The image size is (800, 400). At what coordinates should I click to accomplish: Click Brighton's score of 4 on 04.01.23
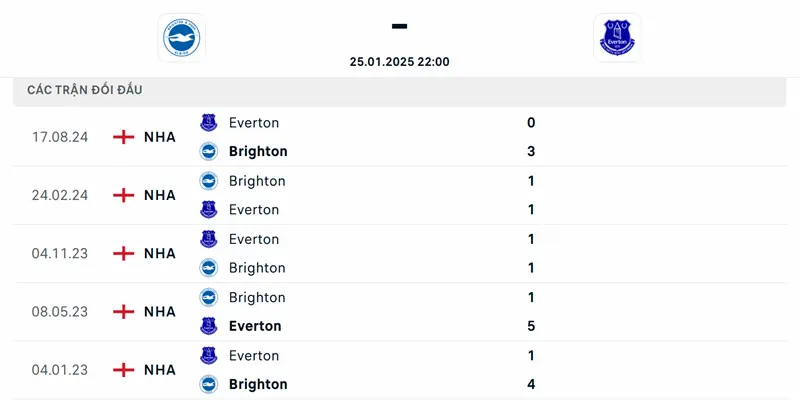pyautogui.click(x=531, y=384)
